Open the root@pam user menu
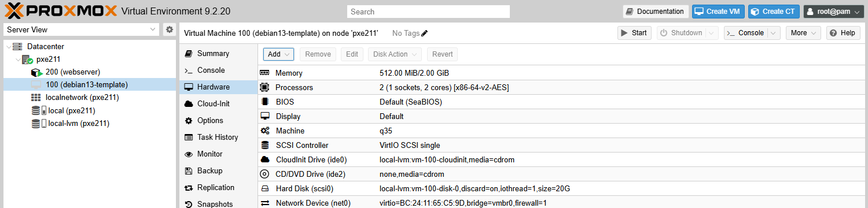The image size is (868, 208). (x=834, y=11)
